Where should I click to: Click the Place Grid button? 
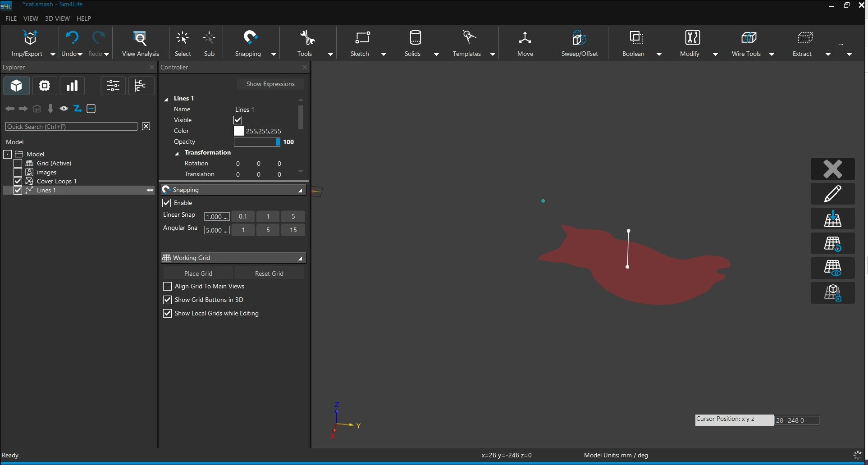coord(198,274)
